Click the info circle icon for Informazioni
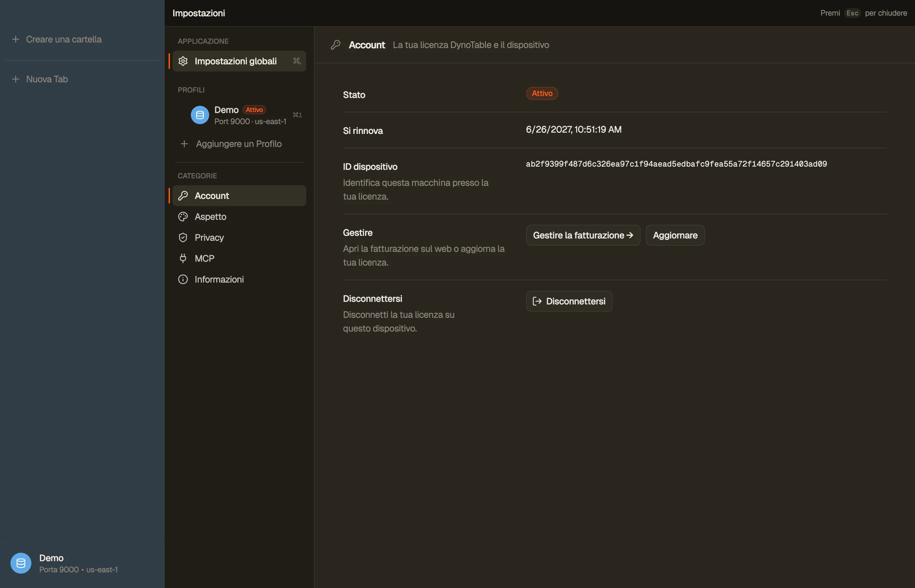The width and height of the screenshot is (915, 588). click(183, 280)
